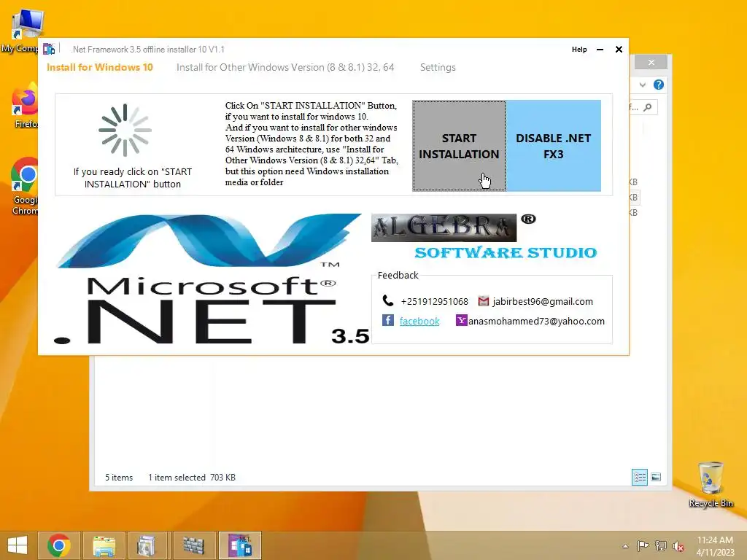Select the .NET installer taskbar icon
Viewport: 747px width, 560px height.
pyautogui.click(x=239, y=545)
